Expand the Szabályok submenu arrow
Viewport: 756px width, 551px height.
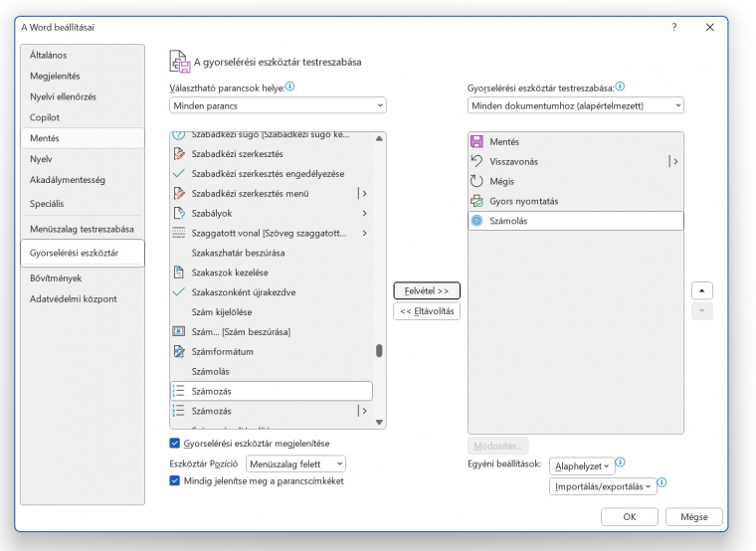(364, 213)
